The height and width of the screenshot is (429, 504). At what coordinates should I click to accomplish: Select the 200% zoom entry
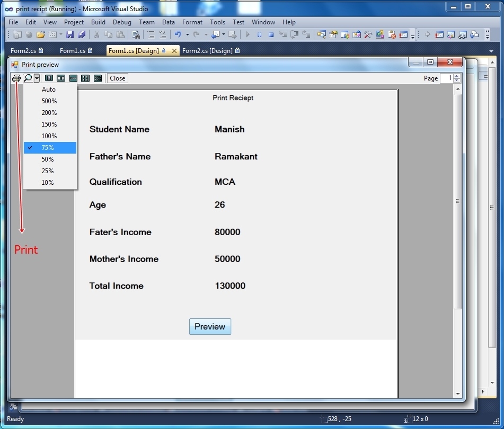(x=49, y=112)
